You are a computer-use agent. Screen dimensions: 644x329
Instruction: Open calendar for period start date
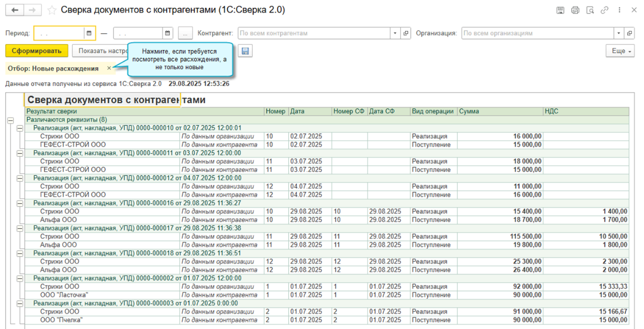point(89,33)
